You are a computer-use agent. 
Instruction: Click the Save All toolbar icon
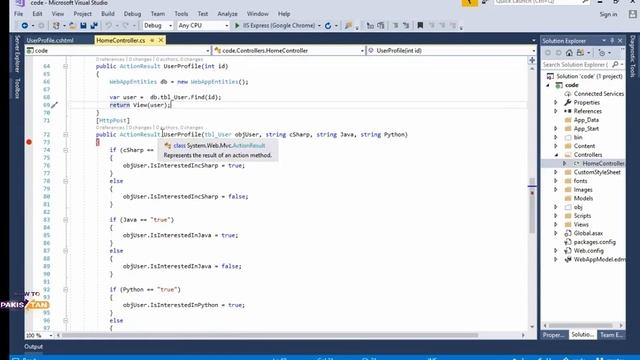point(94,26)
